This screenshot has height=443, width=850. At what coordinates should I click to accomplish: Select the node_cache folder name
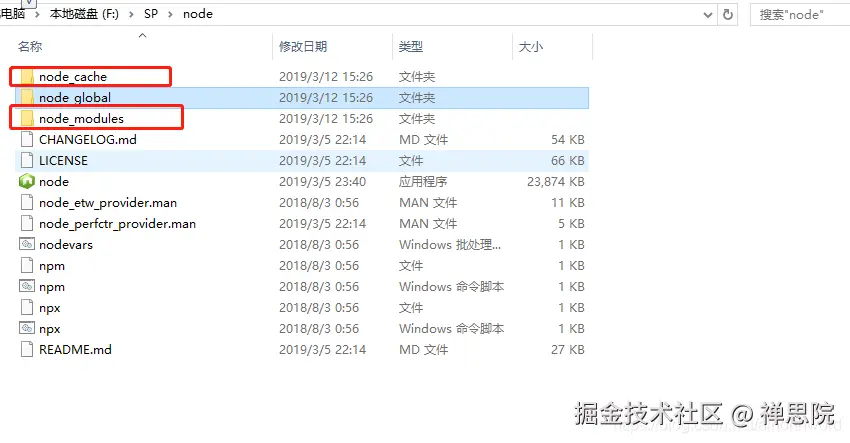(x=73, y=77)
